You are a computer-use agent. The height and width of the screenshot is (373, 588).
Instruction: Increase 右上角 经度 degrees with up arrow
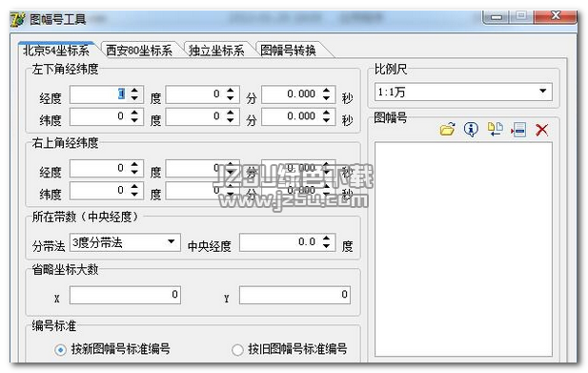(x=134, y=164)
